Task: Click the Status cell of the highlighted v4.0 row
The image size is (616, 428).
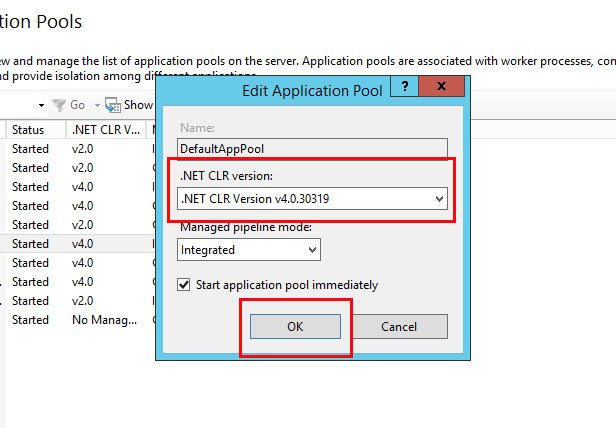Action: click(x=30, y=244)
